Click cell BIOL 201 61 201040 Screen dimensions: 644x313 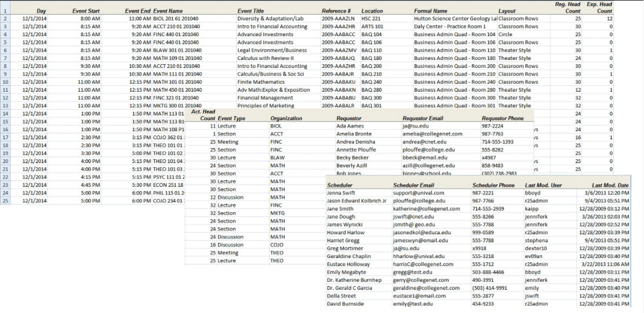pos(176,19)
